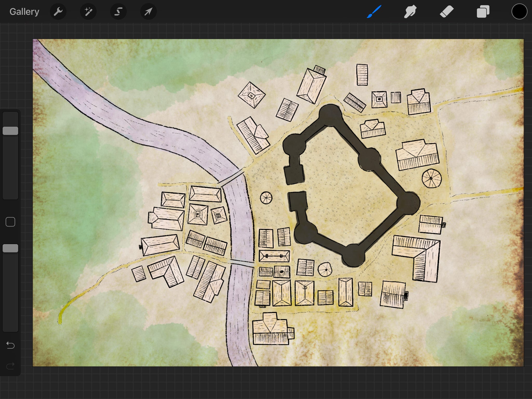Select the Eraser tool

[x=447, y=12]
